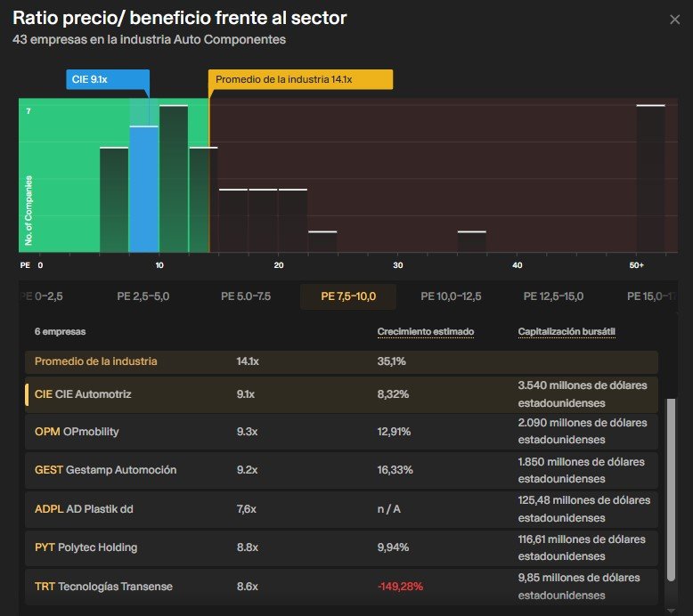
Task: Open the PYT Polytec Holding row
Action: (341, 547)
